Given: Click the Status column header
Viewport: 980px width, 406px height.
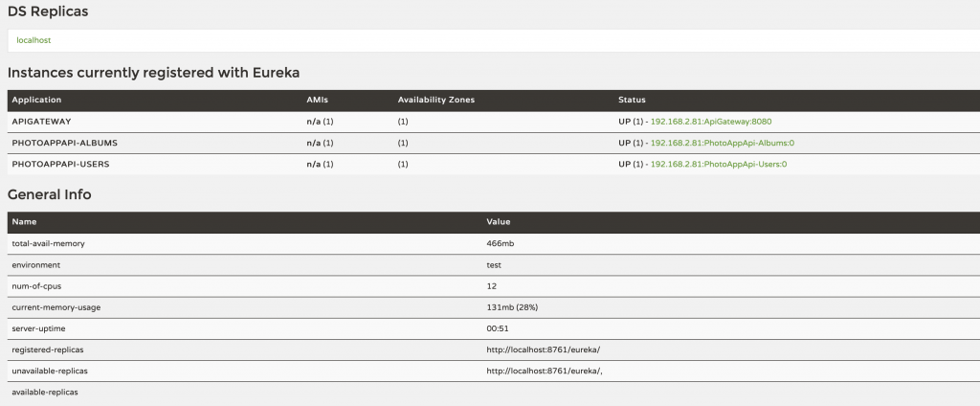Looking at the screenshot, I should [632, 101].
